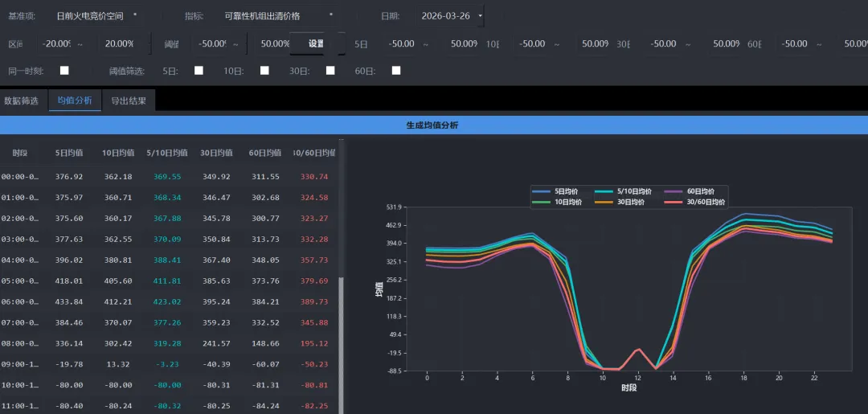
Task: Toggle the 同一时刻 checkbox
Action: [64, 71]
